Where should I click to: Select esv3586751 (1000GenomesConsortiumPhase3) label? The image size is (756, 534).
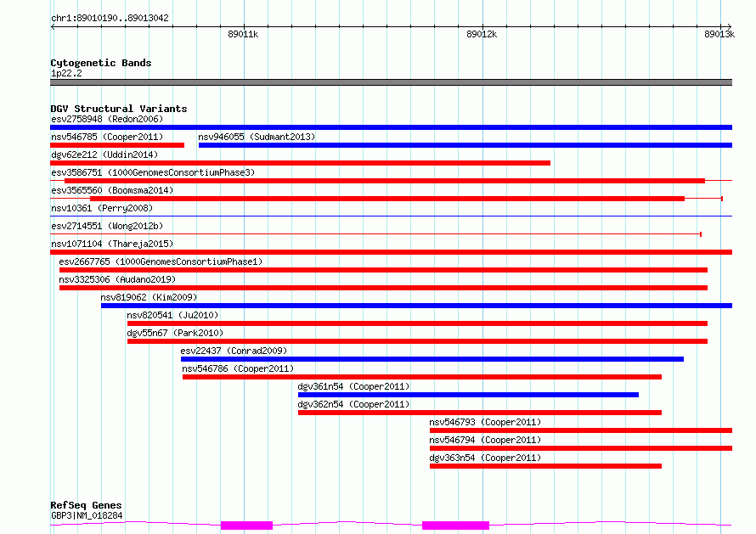[153, 172]
